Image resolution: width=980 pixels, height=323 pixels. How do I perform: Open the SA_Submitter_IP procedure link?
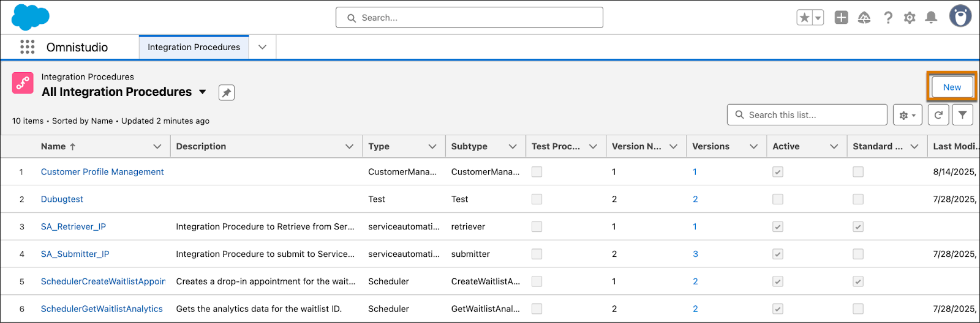75,254
